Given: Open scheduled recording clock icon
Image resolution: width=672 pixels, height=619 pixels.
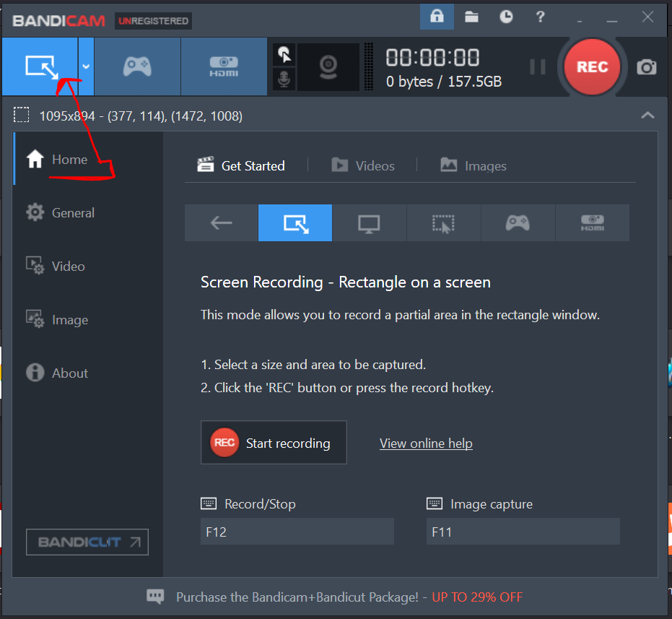Looking at the screenshot, I should coord(506,17).
